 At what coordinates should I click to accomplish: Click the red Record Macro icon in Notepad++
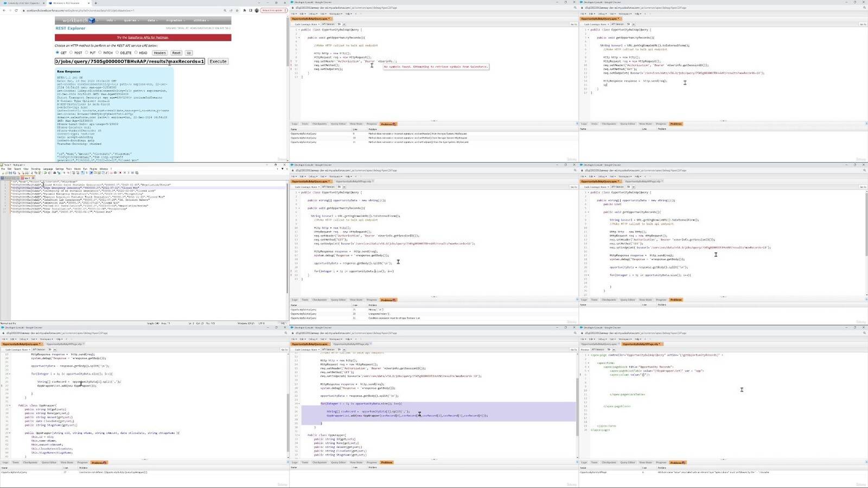coord(120,173)
